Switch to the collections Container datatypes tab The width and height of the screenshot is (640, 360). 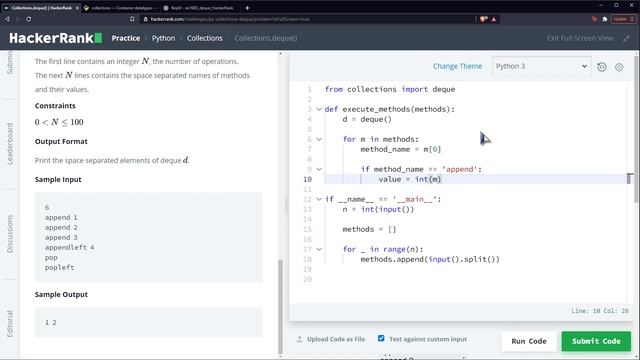[x=120, y=8]
